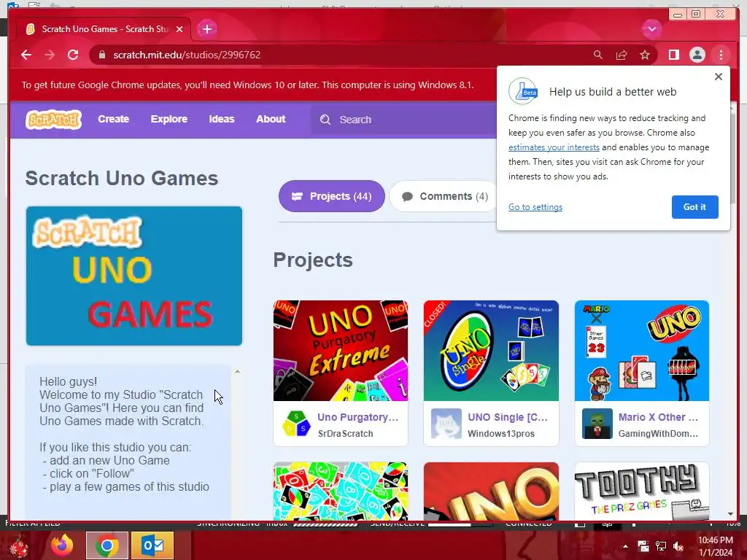
Task: Click the Beta flask icon in popup
Action: (x=523, y=91)
